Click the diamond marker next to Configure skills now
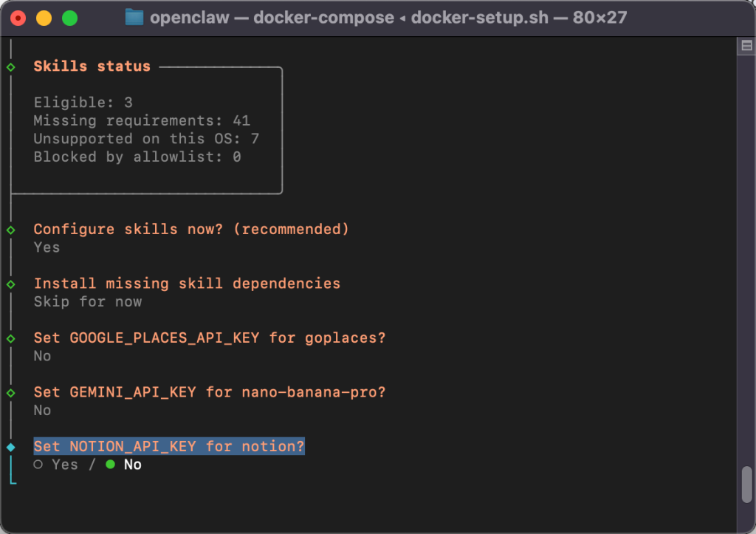Viewport: 756px width, 534px height. coord(11,229)
